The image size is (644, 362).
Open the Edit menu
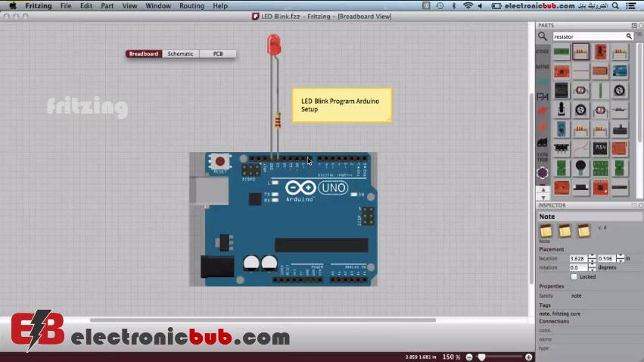pos(86,6)
